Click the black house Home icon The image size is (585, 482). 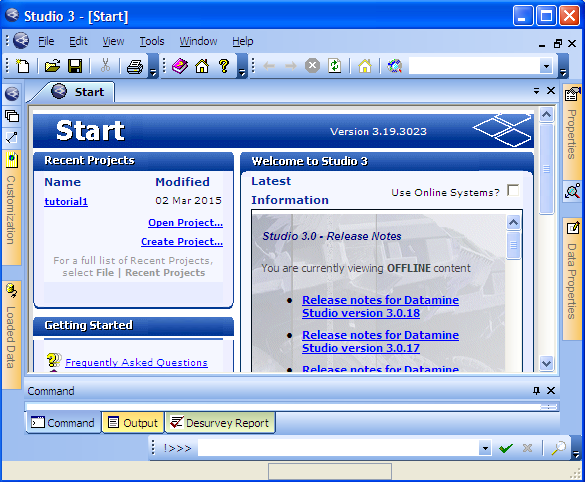[202, 66]
